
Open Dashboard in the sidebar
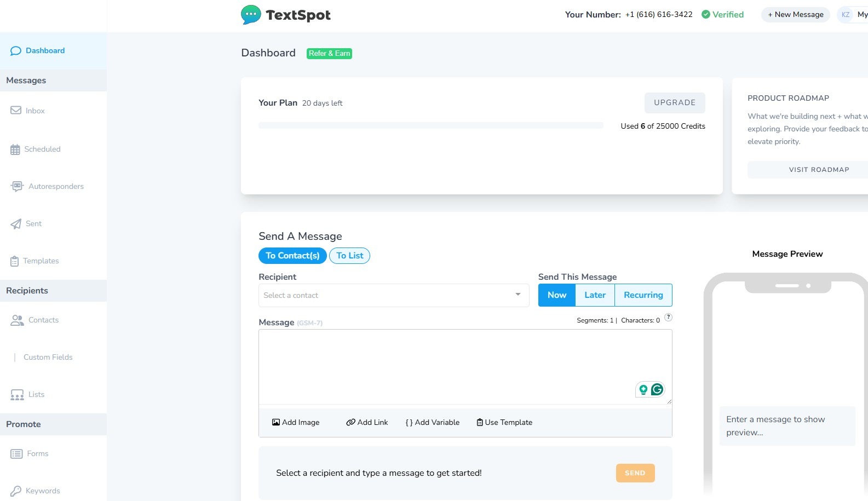click(53, 51)
